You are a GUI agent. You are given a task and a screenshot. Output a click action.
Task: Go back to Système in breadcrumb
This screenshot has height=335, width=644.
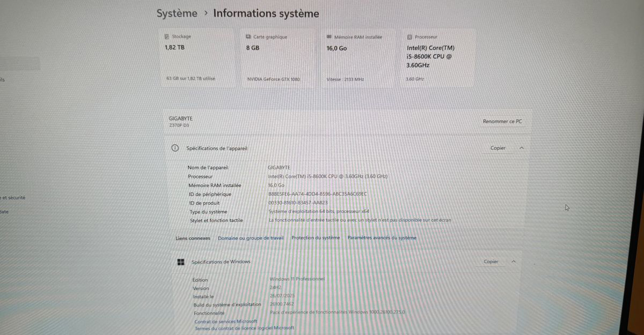[177, 13]
